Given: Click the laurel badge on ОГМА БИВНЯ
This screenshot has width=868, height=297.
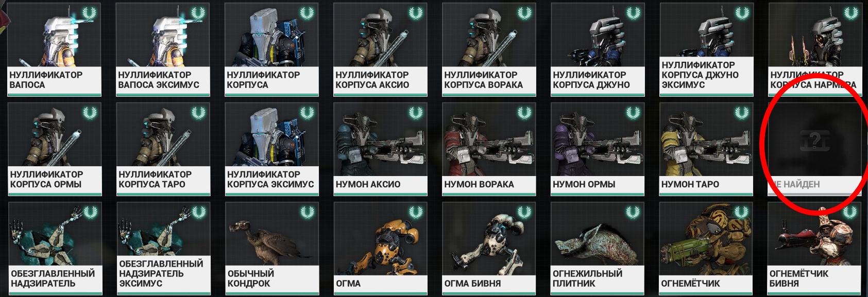Looking at the screenshot, I should [524, 212].
